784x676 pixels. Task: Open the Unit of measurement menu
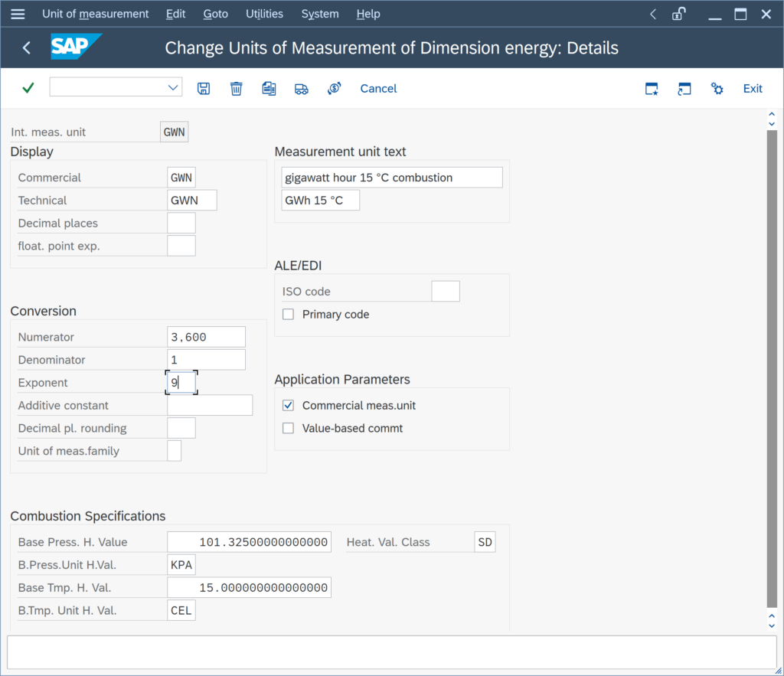(x=95, y=14)
